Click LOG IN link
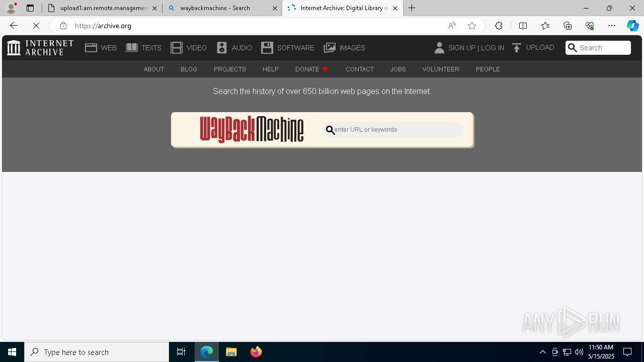Viewport: 644px width, 362px height. 493,48
